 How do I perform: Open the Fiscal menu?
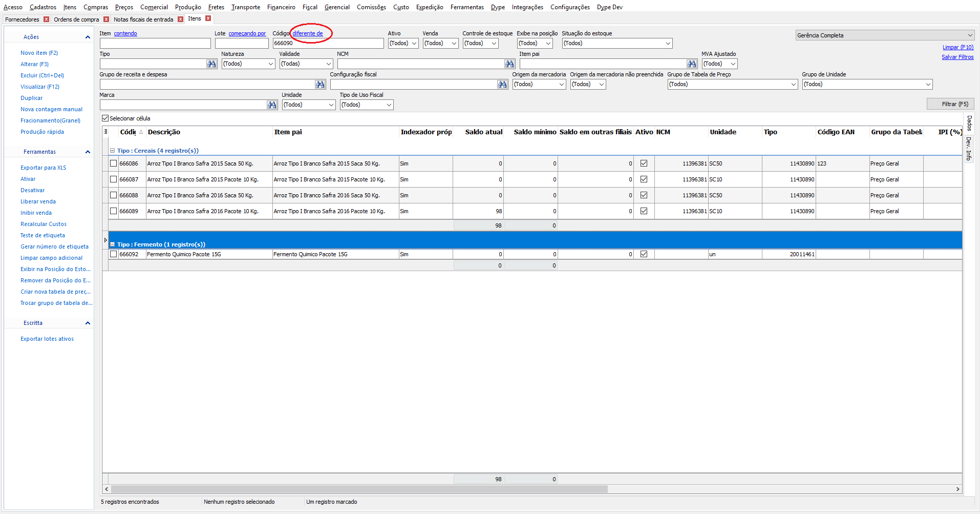click(x=310, y=7)
